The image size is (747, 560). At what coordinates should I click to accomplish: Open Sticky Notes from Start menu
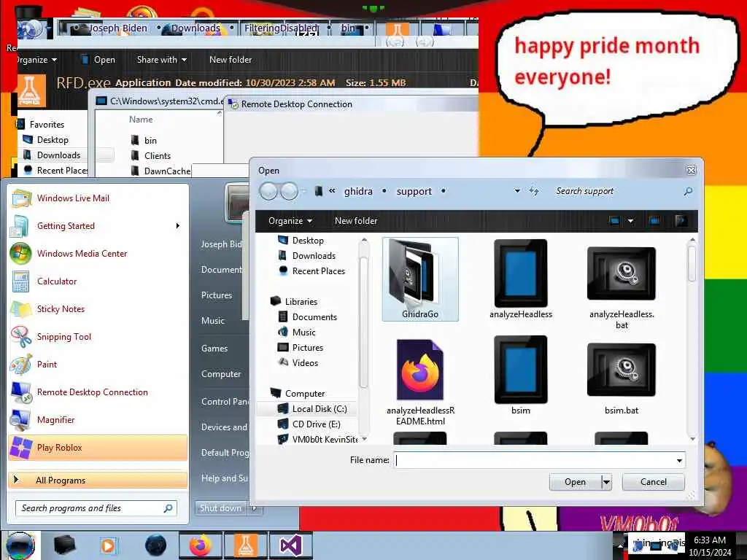tap(98, 308)
